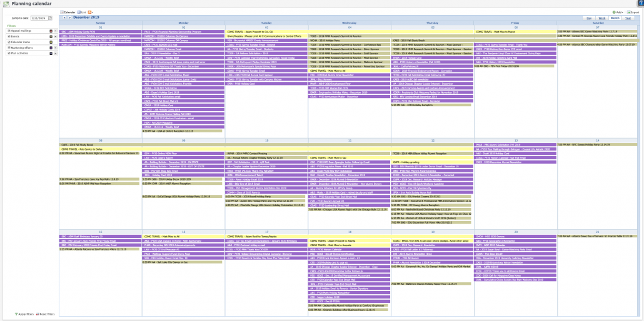The image size is (644, 321).
Task: Click the RSS feed icon
Action: tap(89, 12)
